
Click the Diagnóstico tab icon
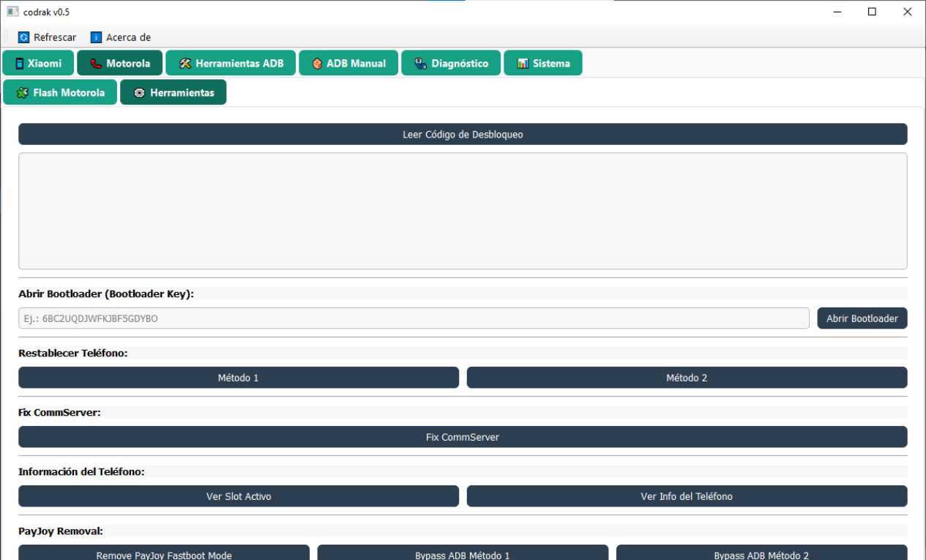(x=419, y=63)
